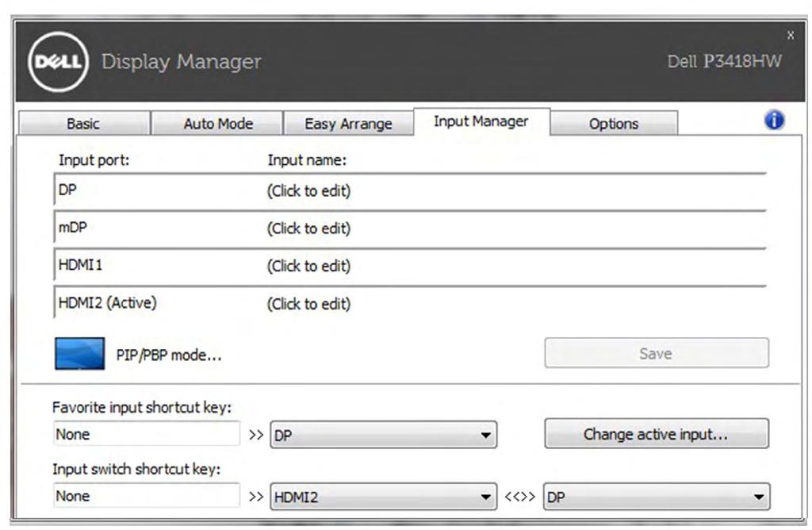812x530 pixels.
Task: Click the Input port column header
Action: pyautogui.click(x=94, y=160)
